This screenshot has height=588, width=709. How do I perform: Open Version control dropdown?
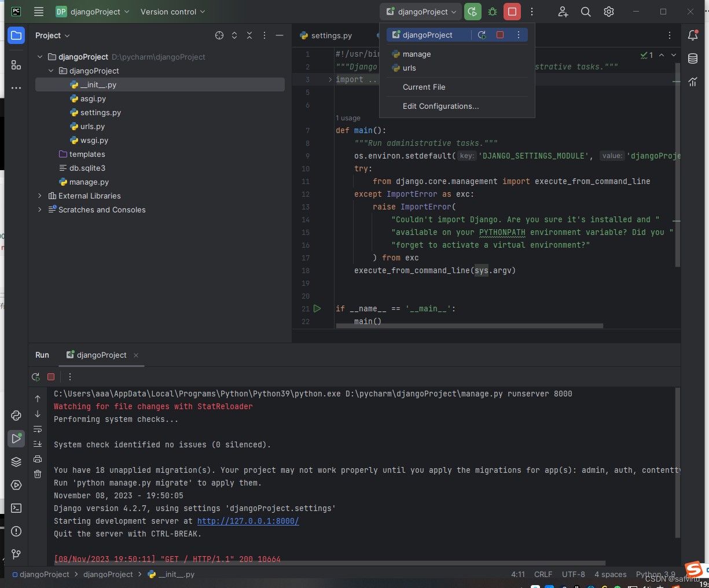(172, 12)
